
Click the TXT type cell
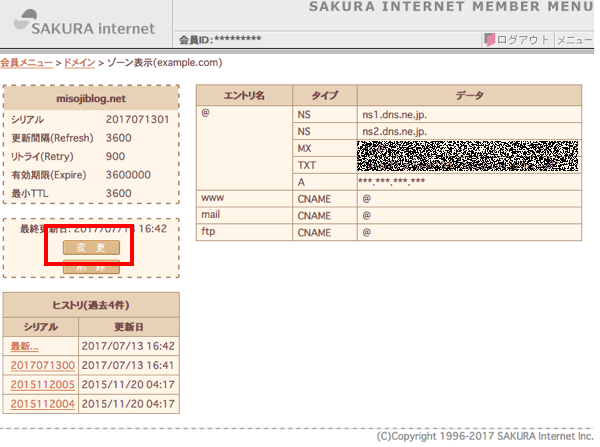click(x=324, y=165)
